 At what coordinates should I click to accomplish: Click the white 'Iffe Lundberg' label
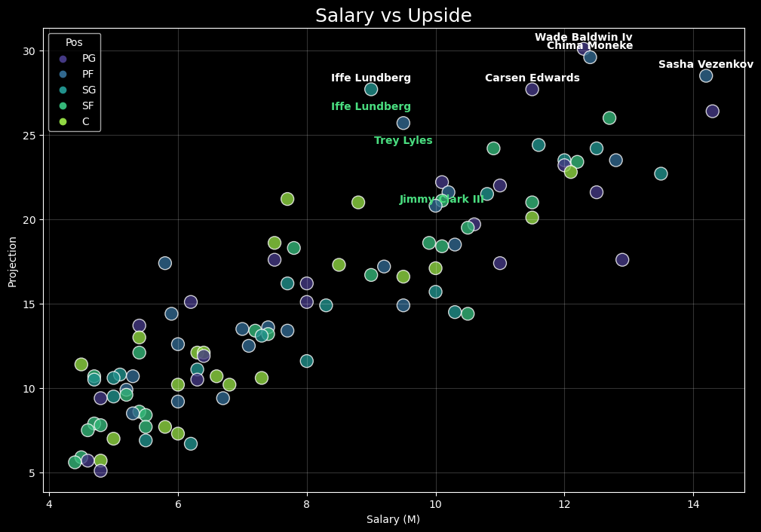pos(370,78)
